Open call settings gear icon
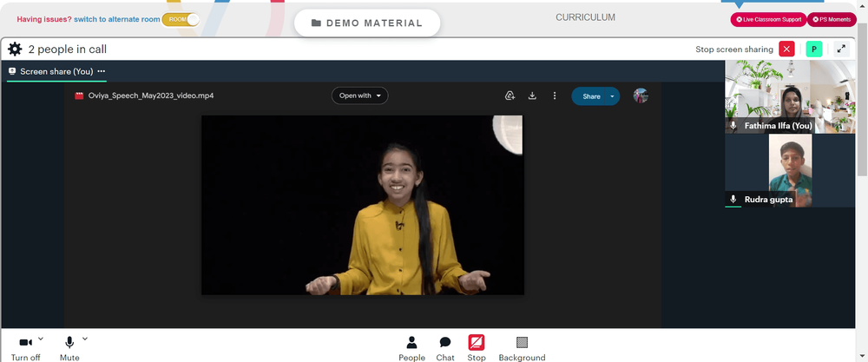The width and height of the screenshot is (868, 362). point(15,49)
